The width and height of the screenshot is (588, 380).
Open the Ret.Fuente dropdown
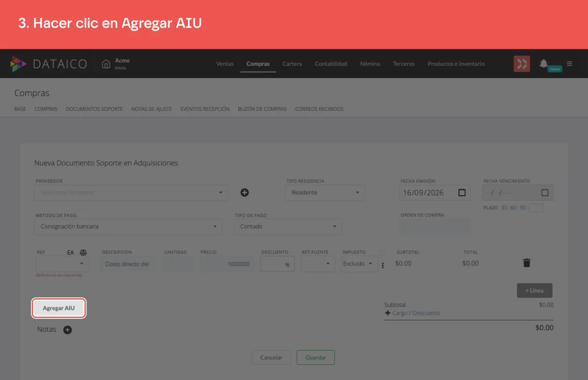[318, 264]
